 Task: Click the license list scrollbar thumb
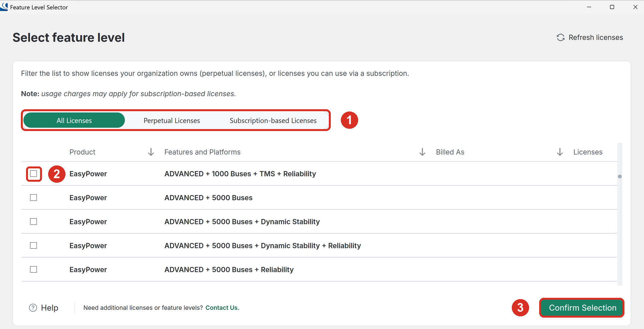(x=620, y=176)
